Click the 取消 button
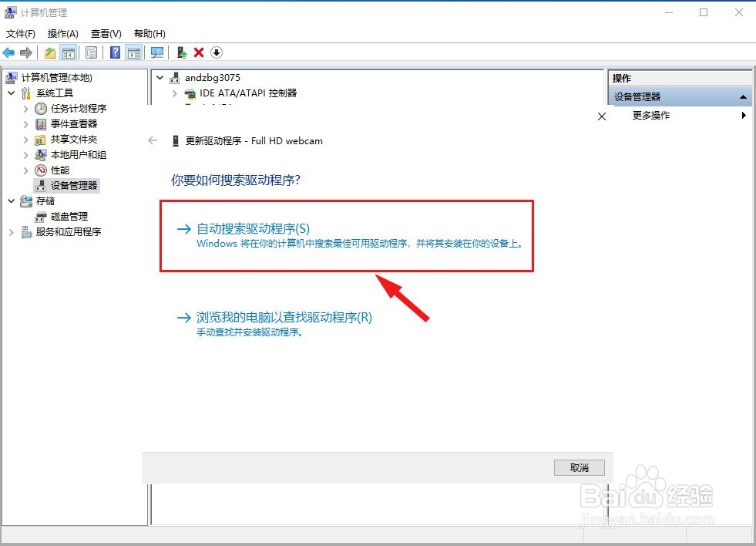This screenshot has width=756, height=546. (579, 467)
